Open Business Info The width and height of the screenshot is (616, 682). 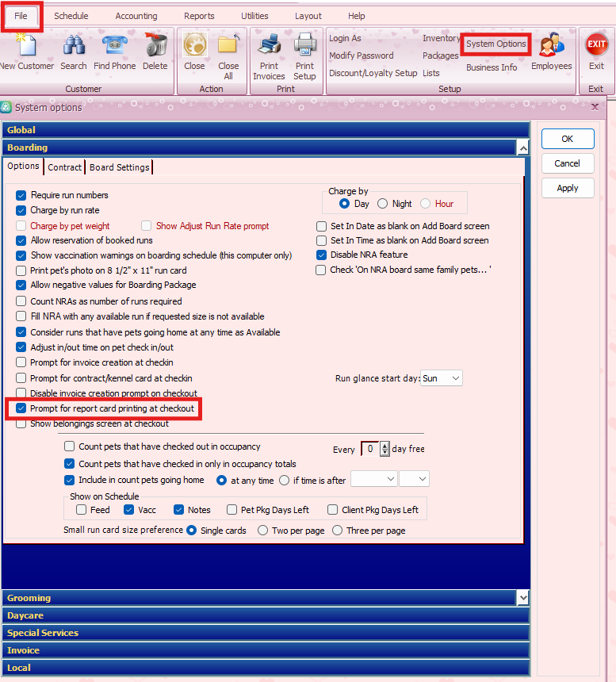pyautogui.click(x=492, y=67)
